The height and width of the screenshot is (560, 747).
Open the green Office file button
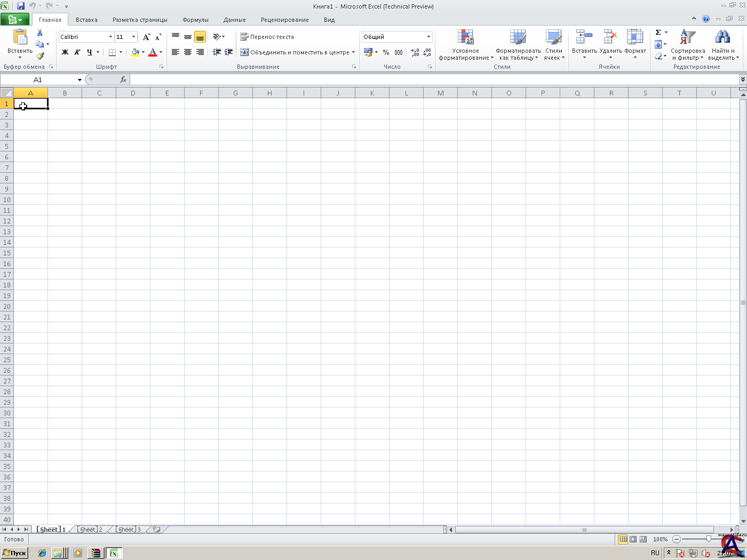[15, 20]
